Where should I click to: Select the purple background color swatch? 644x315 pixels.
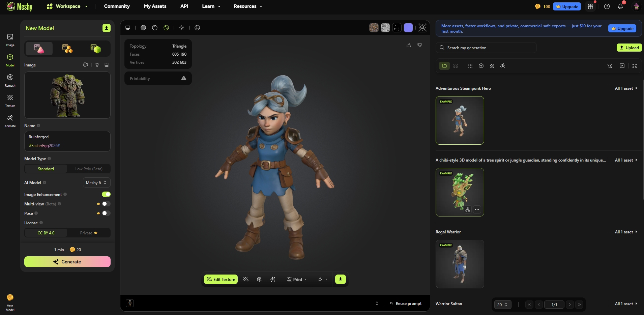(408, 28)
